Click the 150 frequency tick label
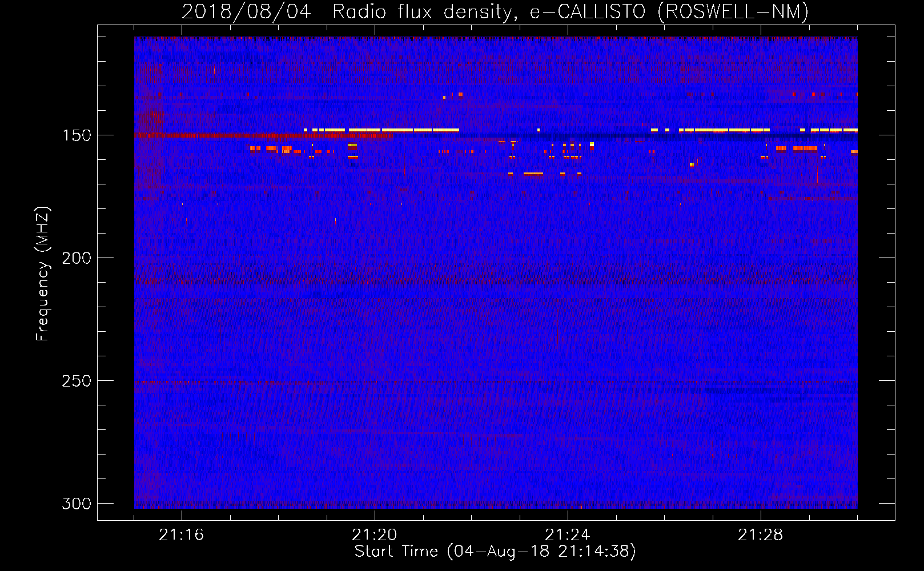 pyautogui.click(x=77, y=135)
